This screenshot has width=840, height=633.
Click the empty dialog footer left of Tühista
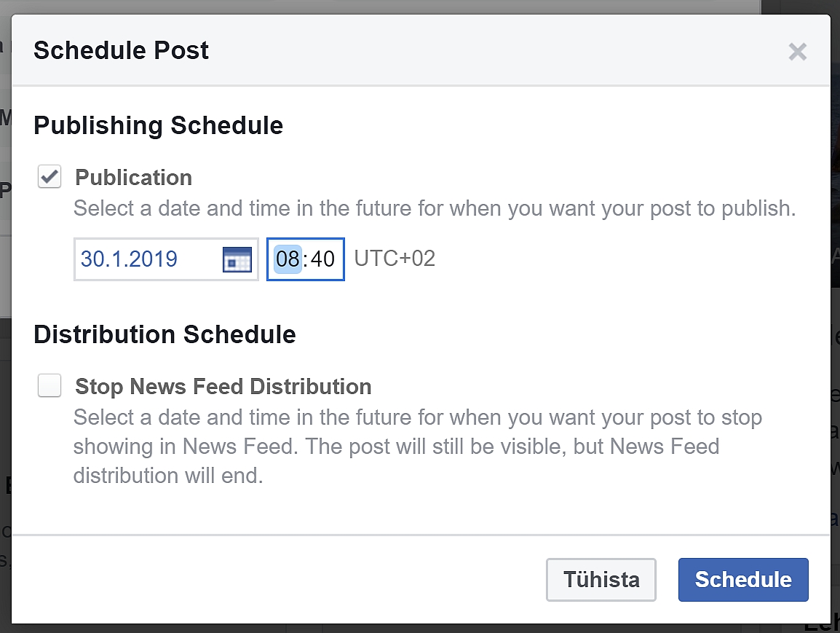click(277, 580)
